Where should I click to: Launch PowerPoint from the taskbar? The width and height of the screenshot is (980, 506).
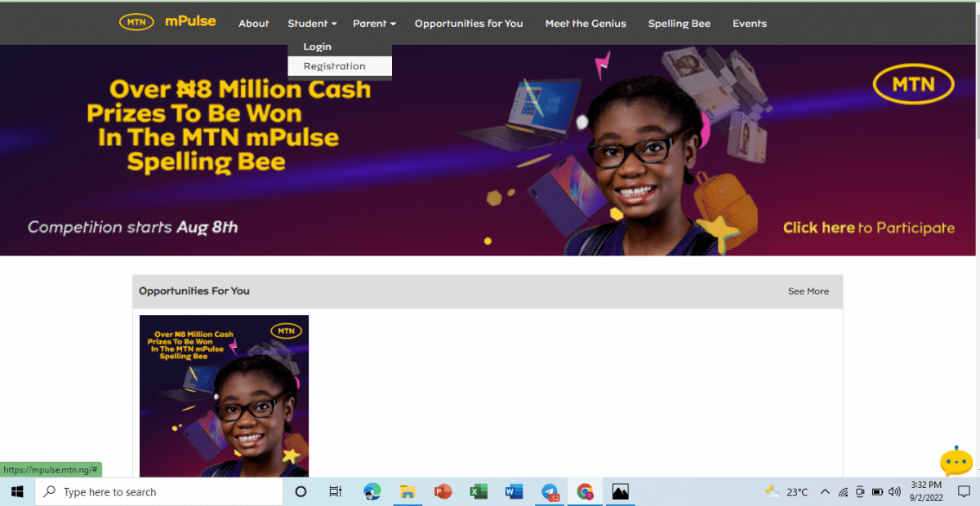pos(443,491)
